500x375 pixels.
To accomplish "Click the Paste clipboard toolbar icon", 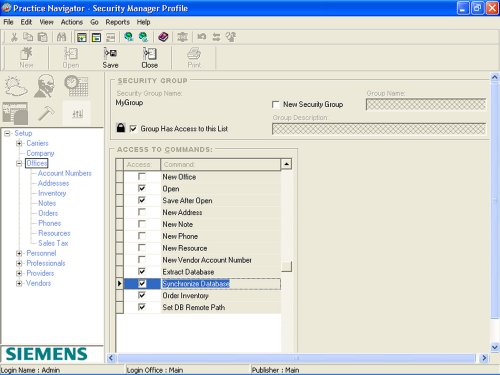I will tap(43, 37).
